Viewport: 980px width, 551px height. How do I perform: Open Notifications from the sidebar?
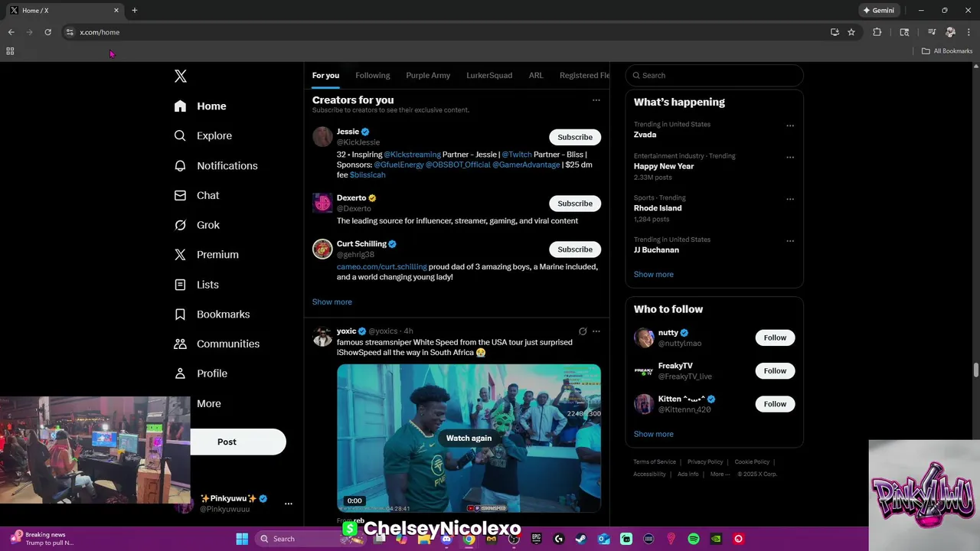(x=216, y=165)
